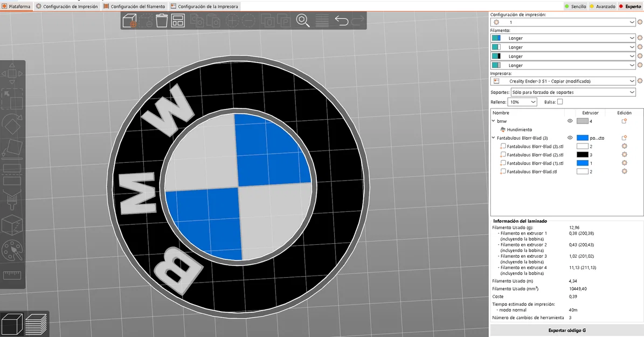Image resolution: width=644 pixels, height=337 pixels.
Task: Select the Measure ruler tool
Action: coord(12,275)
